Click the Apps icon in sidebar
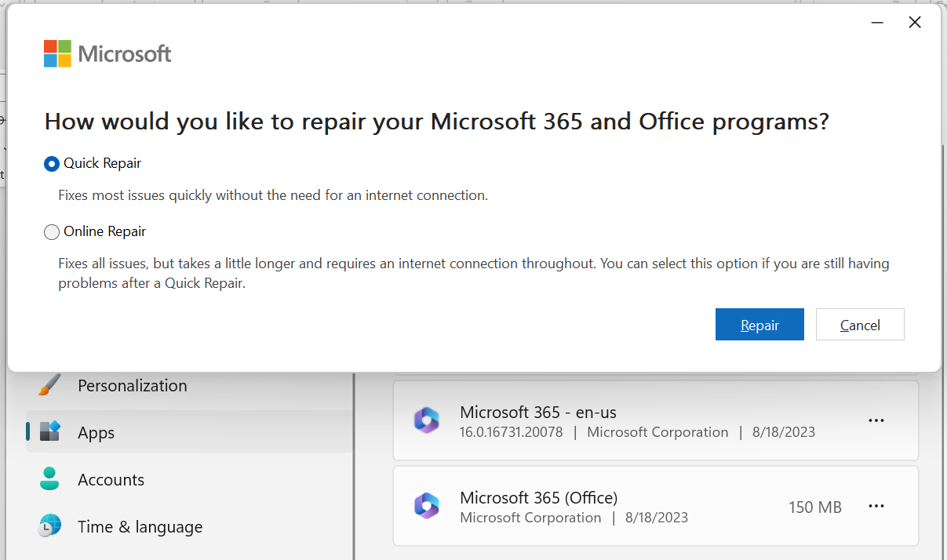This screenshot has height=560, width=947. coord(49,432)
